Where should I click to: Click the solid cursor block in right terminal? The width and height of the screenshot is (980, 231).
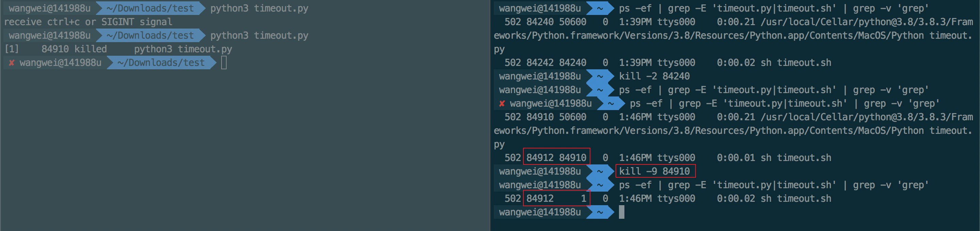coord(621,212)
